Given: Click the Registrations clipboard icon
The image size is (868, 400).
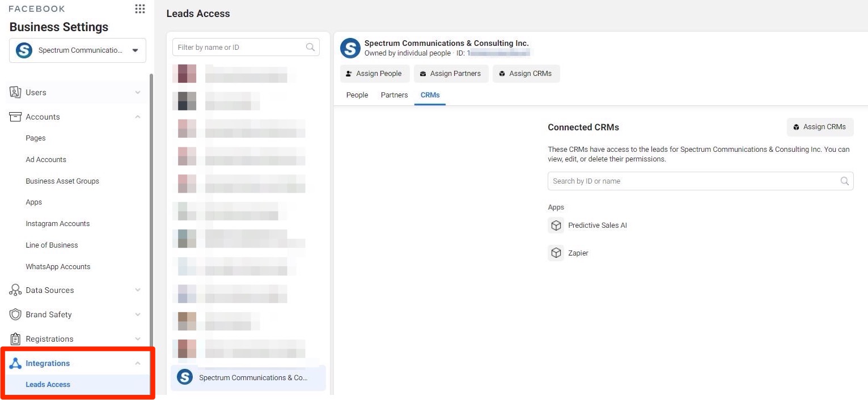Looking at the screenshot, I should (x=15, y=339).
